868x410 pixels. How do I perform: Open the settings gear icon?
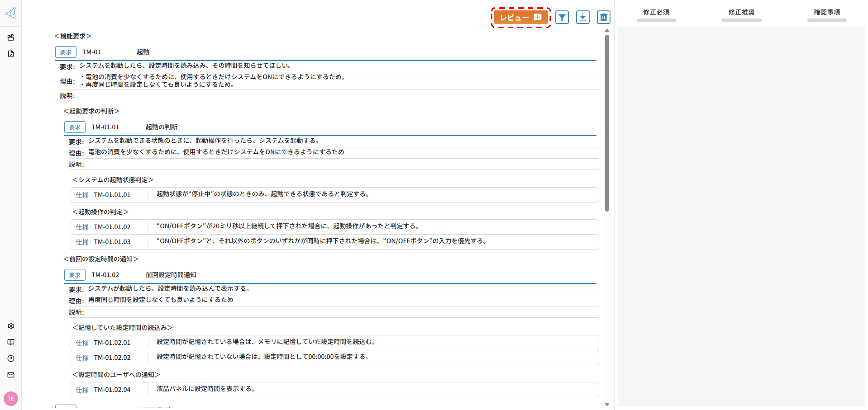point(11,326)
